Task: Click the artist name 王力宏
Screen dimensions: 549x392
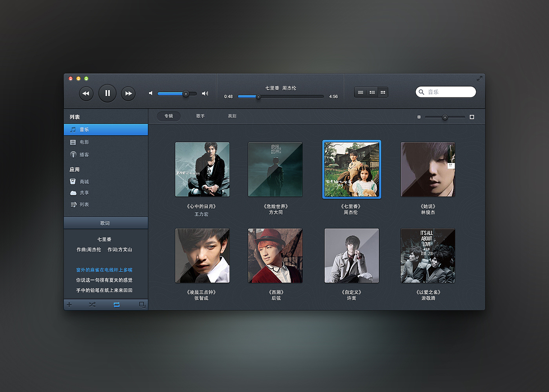Action: tap(201, 214)
